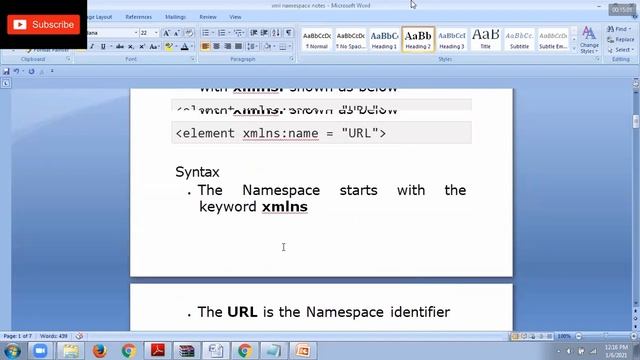The image size is (640, 360).
Task: Click the Find button
Action: click(x=619, y=29)
